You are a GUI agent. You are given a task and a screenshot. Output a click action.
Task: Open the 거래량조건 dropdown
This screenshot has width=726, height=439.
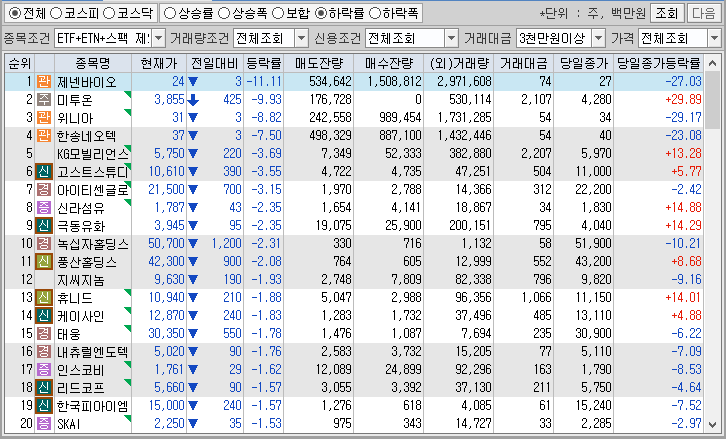point(301,38)
